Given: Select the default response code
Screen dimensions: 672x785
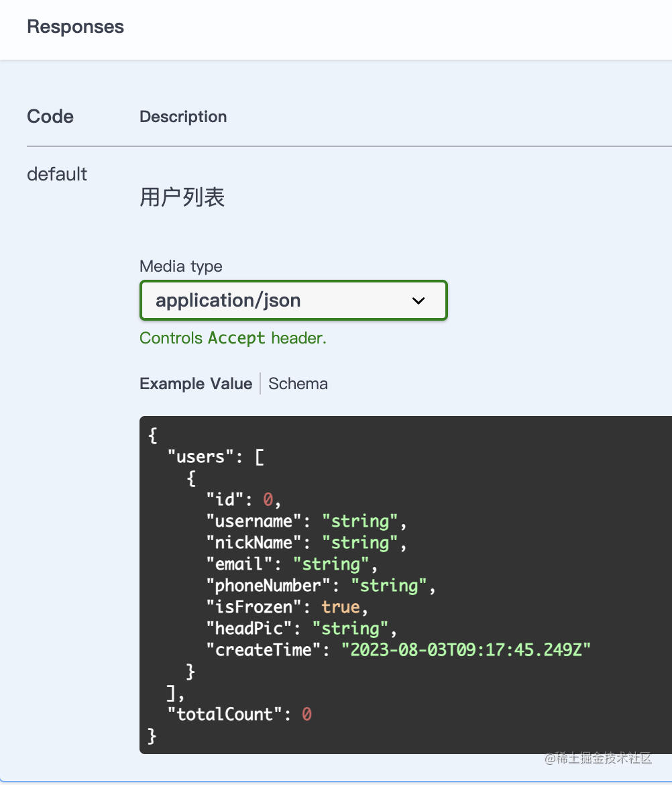Looking at the screenshot, I should (x=57, y=174).
